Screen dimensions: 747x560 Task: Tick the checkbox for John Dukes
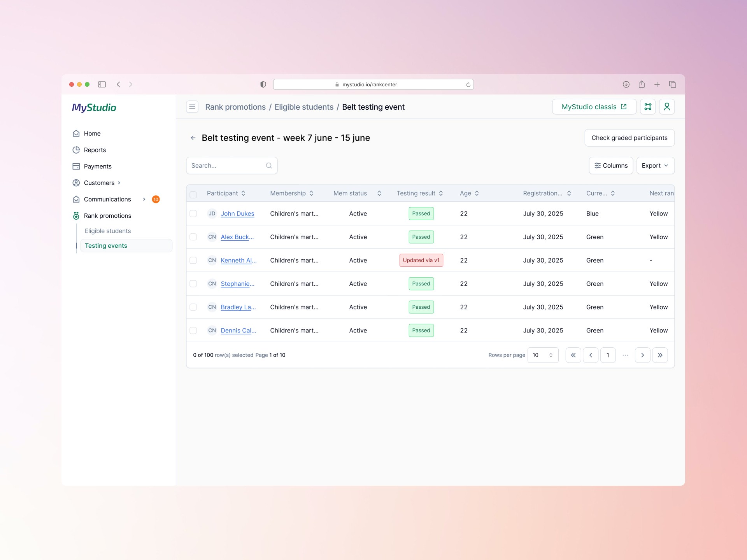click(193, 213)
